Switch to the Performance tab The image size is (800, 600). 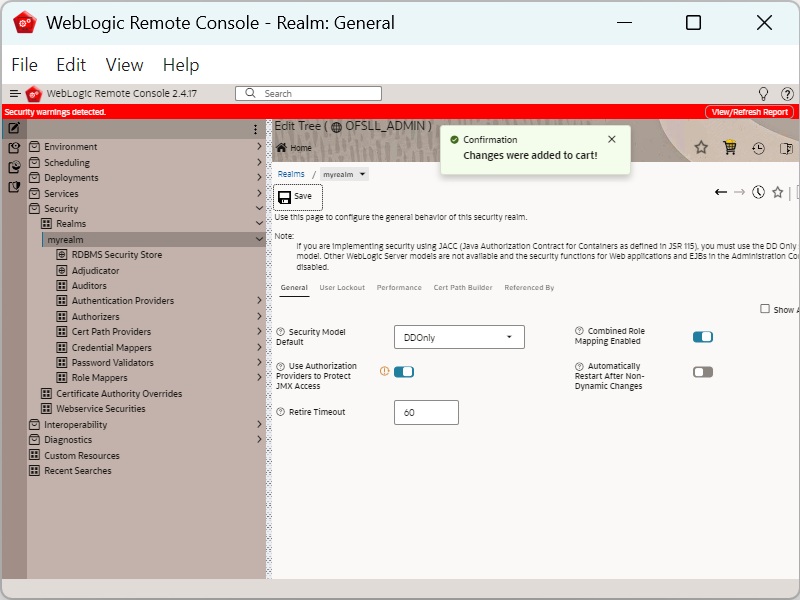pyautogui.click(x=399, y=287)
